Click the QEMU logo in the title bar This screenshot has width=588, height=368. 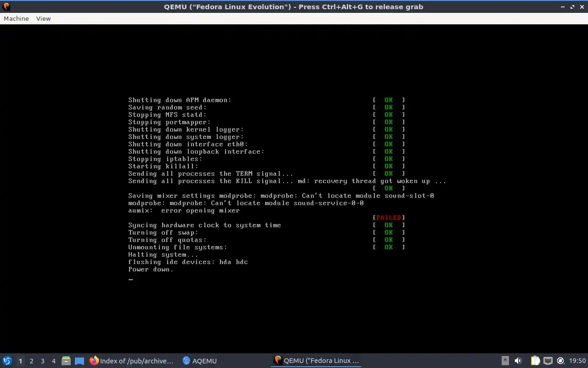tap(6, 6)
